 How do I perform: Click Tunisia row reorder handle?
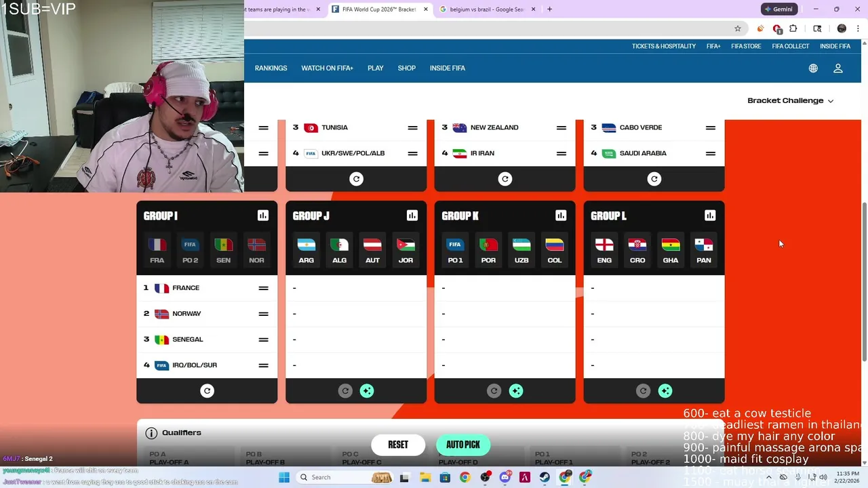pos(412,127)
